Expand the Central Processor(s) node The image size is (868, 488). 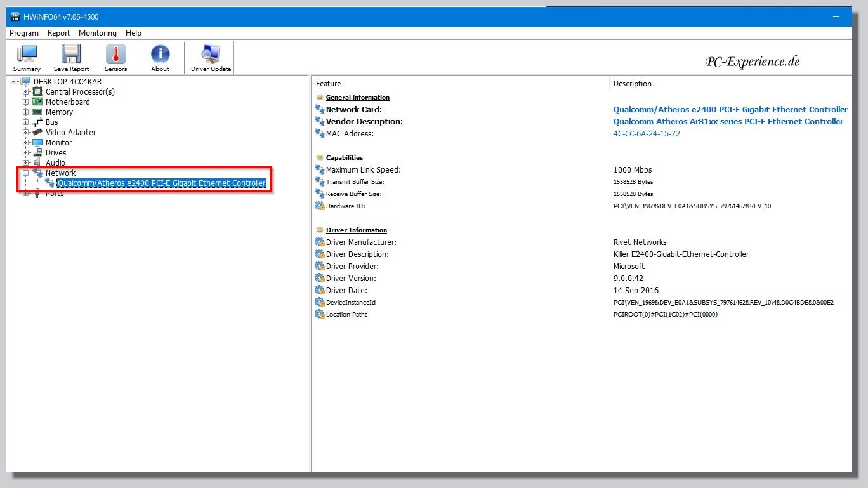pyautogui.click(x=26, y=92)
